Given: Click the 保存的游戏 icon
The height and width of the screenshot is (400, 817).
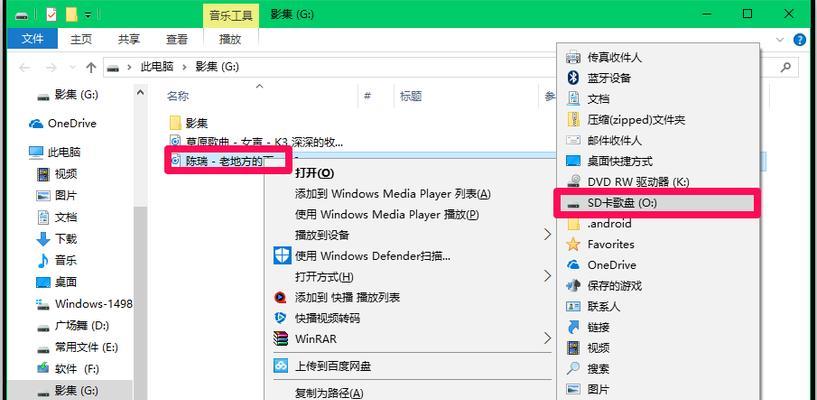Looking at the screenshot, I should [x=573, y=286].
